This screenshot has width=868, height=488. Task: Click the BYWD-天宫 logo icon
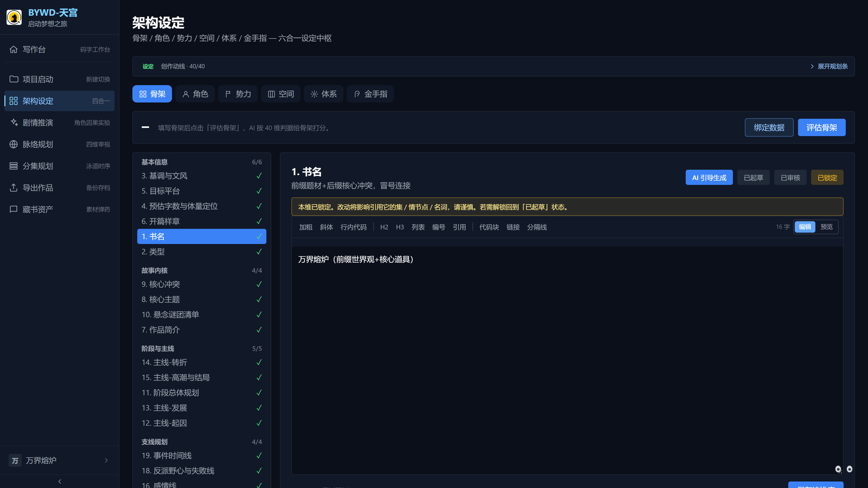click(x=14, y=17)
